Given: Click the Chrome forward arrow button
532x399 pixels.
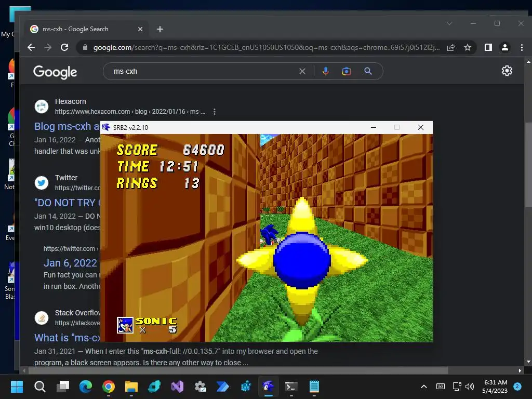Looking at the screenshot, I should pyautogui.click(x=48, y=47).
